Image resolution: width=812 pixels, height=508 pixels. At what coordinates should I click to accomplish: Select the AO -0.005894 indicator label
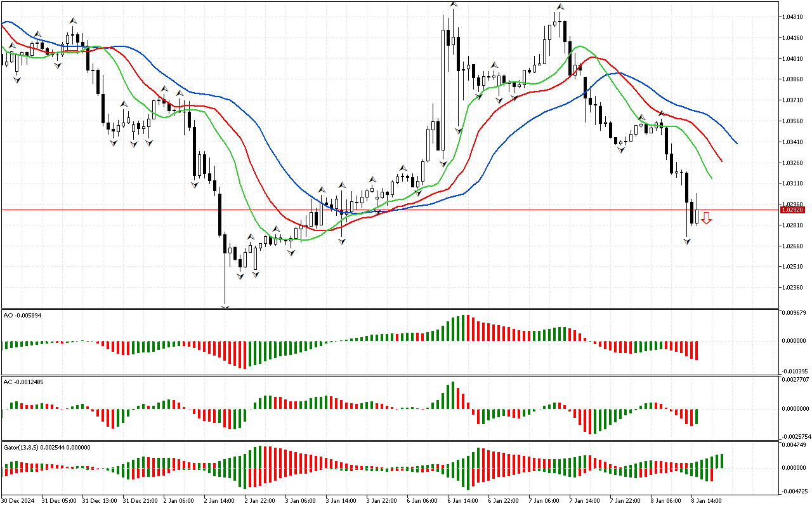22,316
